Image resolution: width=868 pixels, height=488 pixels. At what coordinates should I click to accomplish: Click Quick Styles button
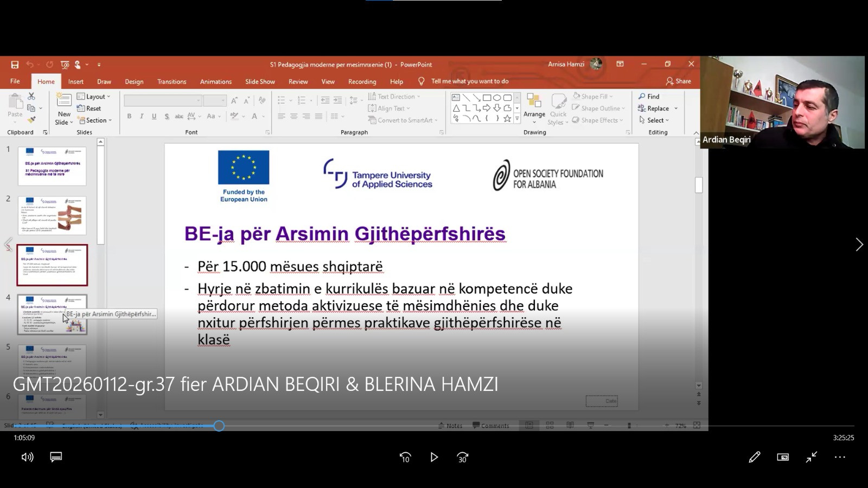558,108
